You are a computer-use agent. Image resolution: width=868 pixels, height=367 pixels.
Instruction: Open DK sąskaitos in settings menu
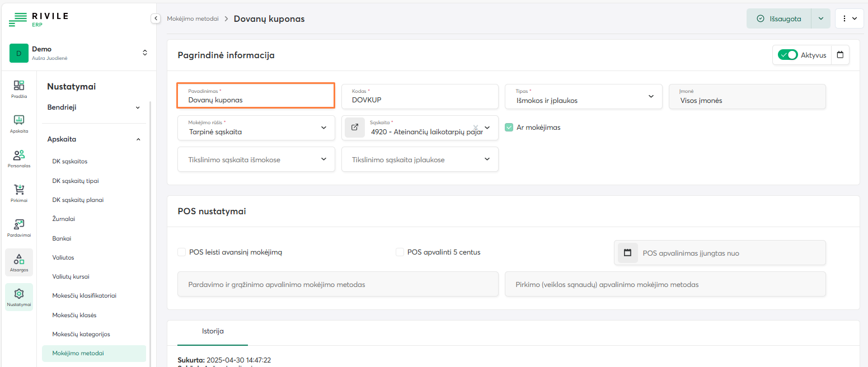70,162
